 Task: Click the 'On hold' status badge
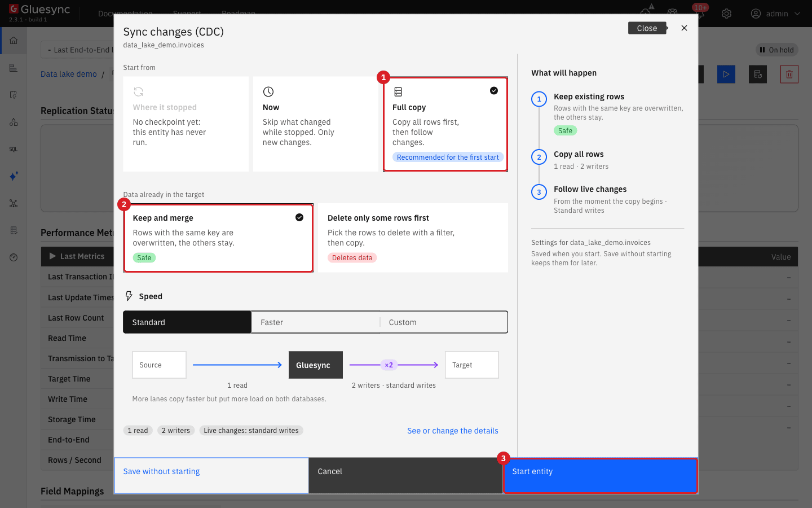pos(776,50)
